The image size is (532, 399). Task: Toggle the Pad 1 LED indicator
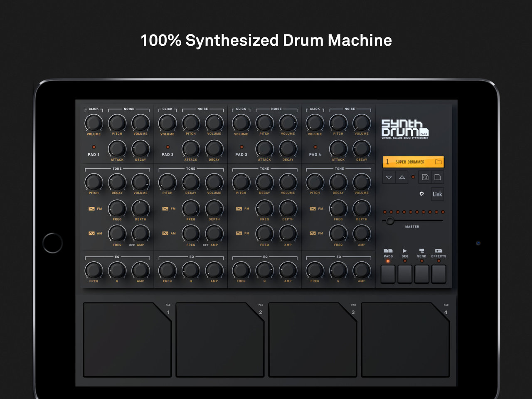94,147
